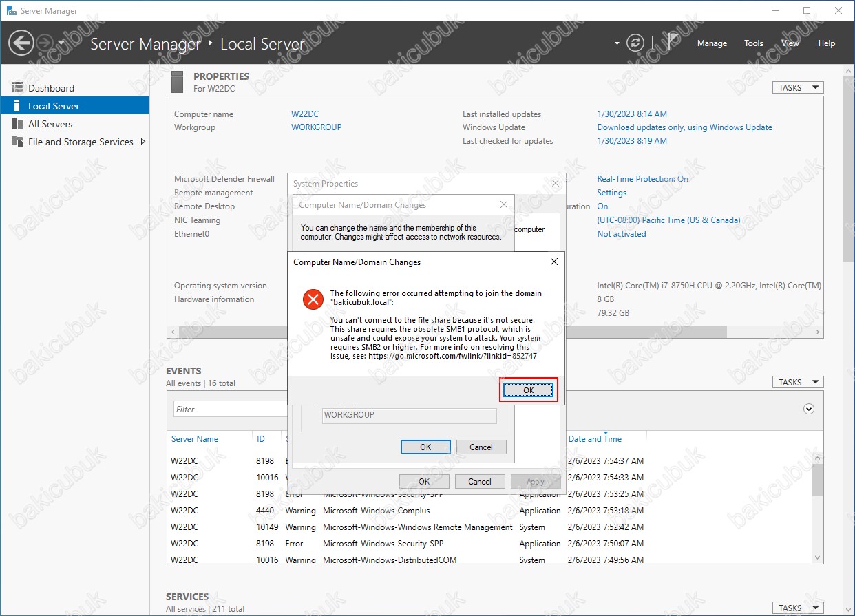Viewport: 855px width, 616px height.
Task: Open the navigation history dropdown beside the forward arrow
Action: (61, 43)
